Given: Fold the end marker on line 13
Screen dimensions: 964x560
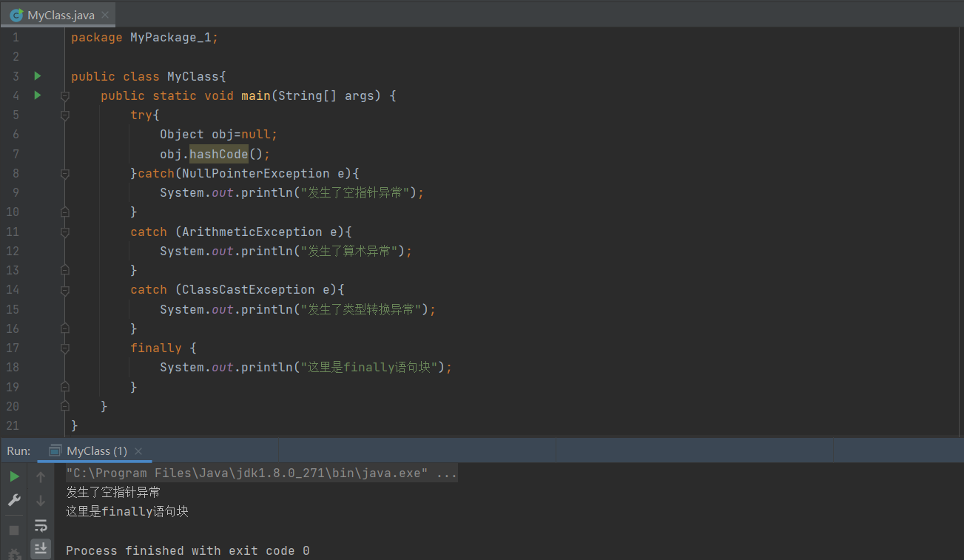Looking at the screenshot, I should 65,270.
